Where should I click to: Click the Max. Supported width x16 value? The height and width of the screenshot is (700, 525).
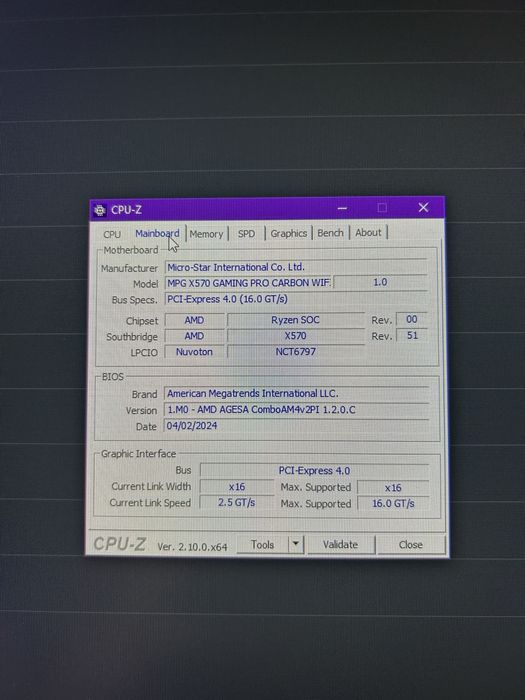(x=393, y=488)
